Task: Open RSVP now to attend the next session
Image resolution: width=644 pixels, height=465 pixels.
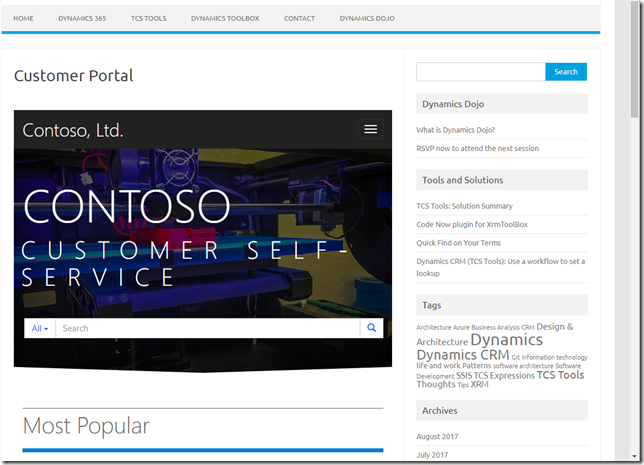Action: click(x=477, y=148)
